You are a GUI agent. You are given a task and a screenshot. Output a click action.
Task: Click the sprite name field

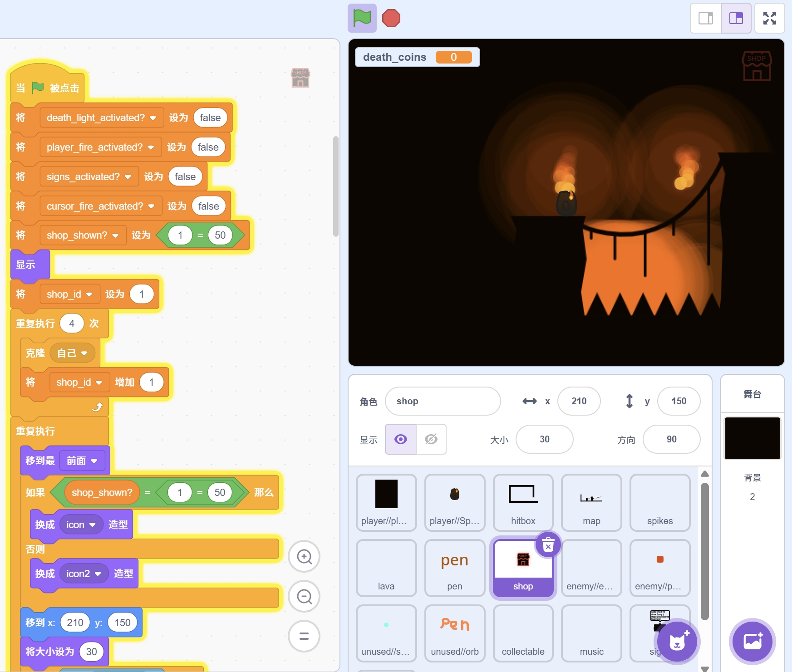click(443, 401)
